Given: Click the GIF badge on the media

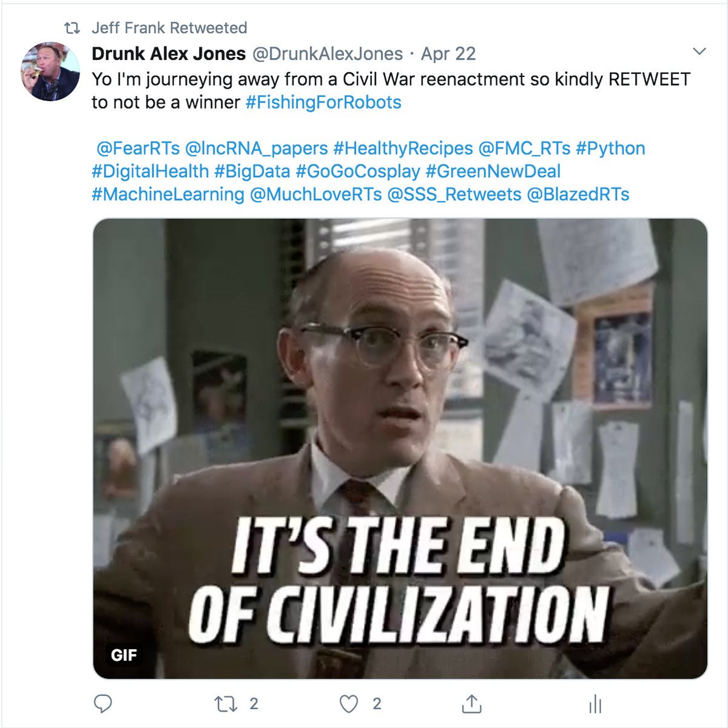Looking at the screenshot, I should (124, 655).
